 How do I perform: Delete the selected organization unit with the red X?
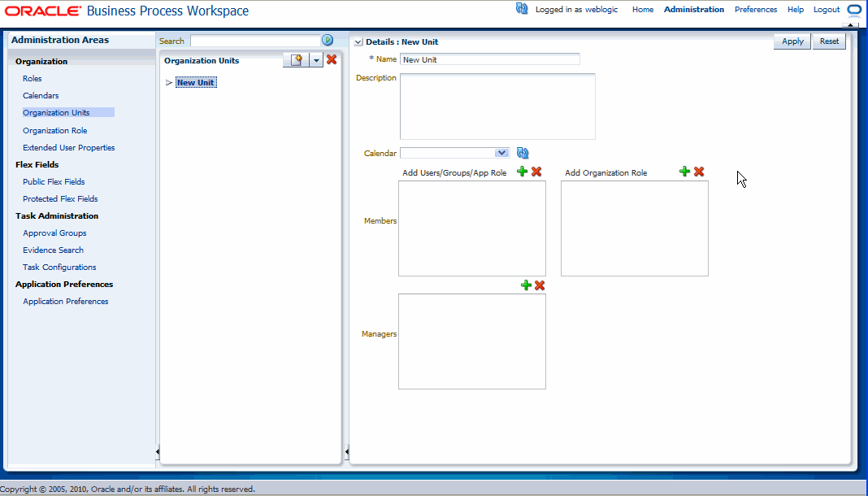[332, 59]
